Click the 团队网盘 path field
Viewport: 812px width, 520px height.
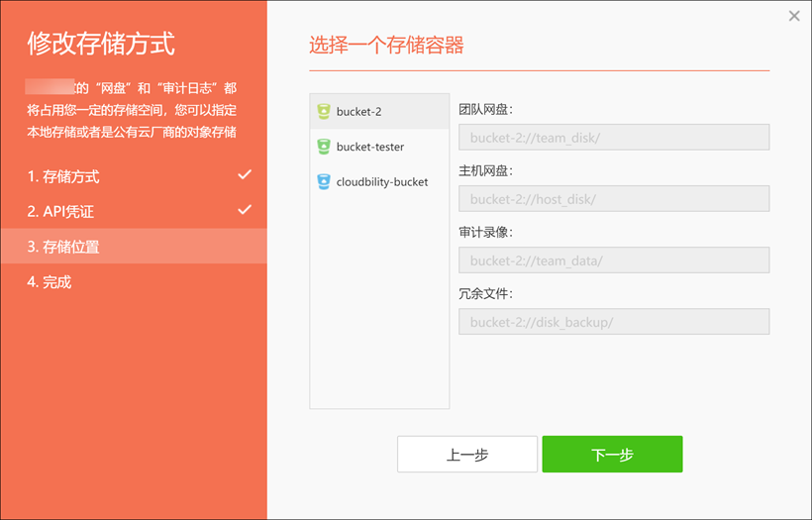click(x=614, y=138)
